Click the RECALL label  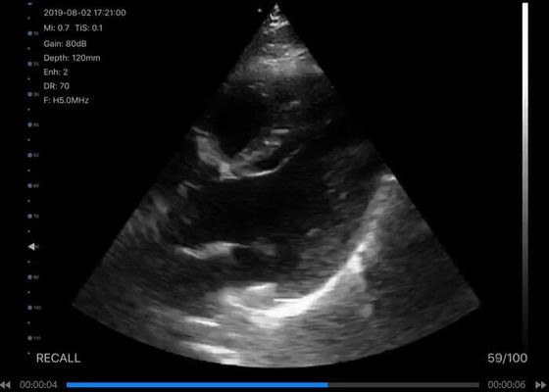(58, 358)
